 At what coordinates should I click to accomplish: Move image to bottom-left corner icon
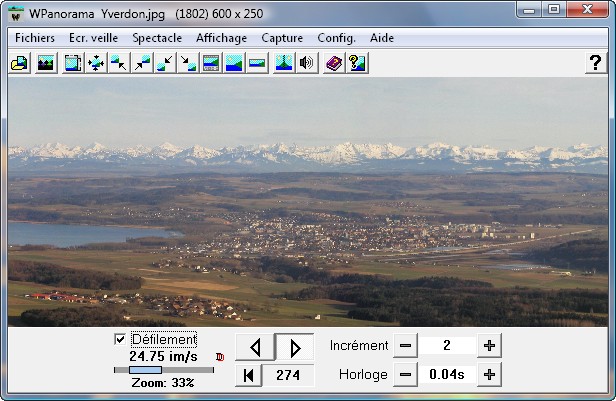click(x=165, y=63)
